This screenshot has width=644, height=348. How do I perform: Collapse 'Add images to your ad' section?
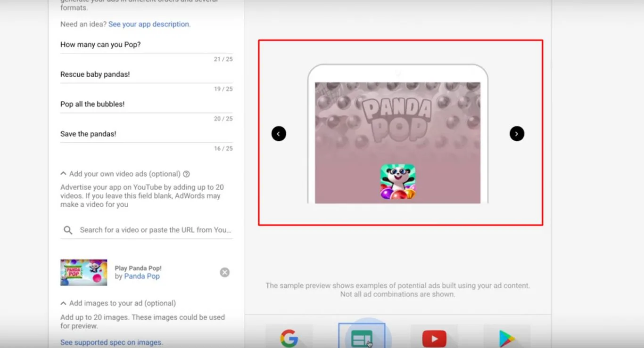pyautogui.click(x=64, y=303)
